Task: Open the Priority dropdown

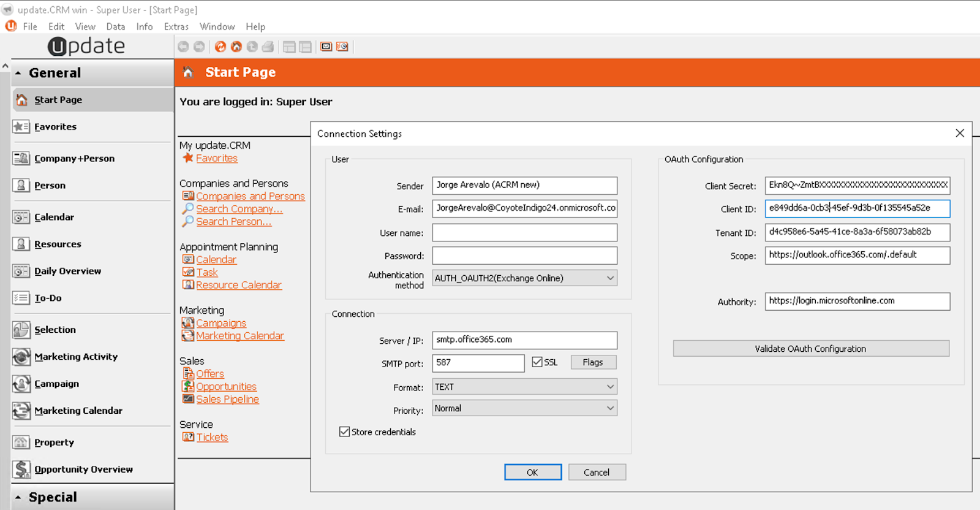Action: (x=525, y=408)
